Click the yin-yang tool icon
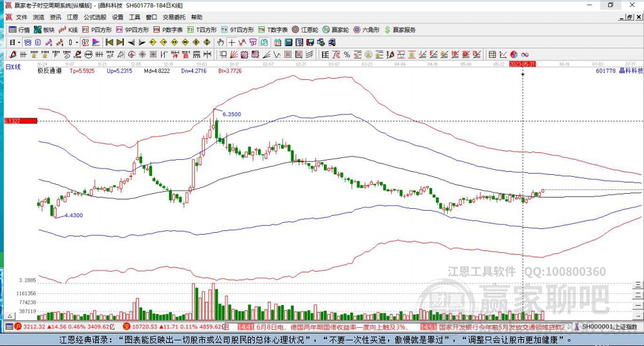Image resolution: width=644 pixels, height=346 pixels. click(514, 54)
